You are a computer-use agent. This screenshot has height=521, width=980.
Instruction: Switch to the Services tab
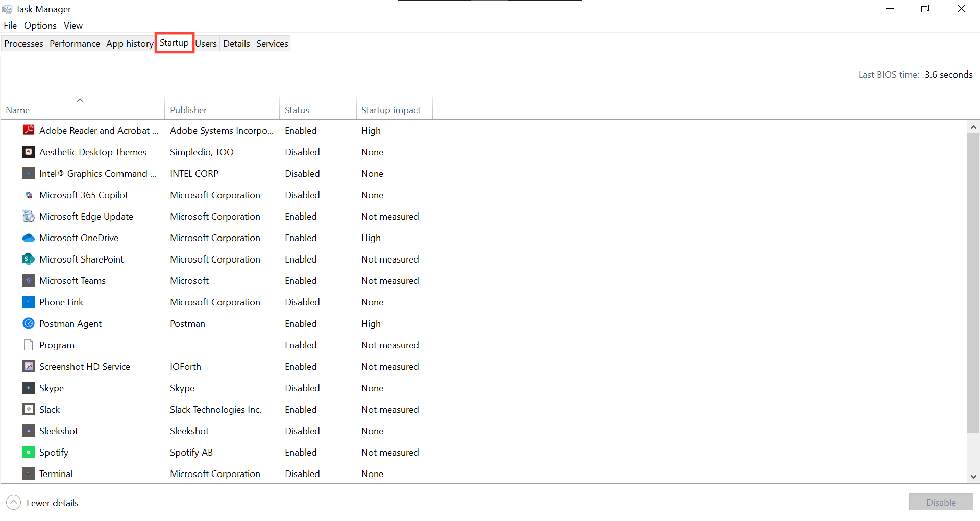pos(272,44)
